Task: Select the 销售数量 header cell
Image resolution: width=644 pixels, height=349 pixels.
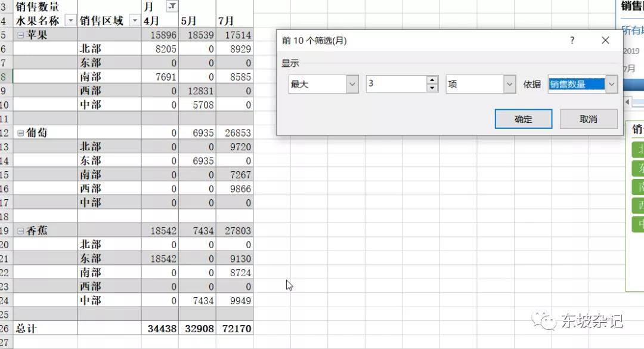Action: [x=45, y=7]
